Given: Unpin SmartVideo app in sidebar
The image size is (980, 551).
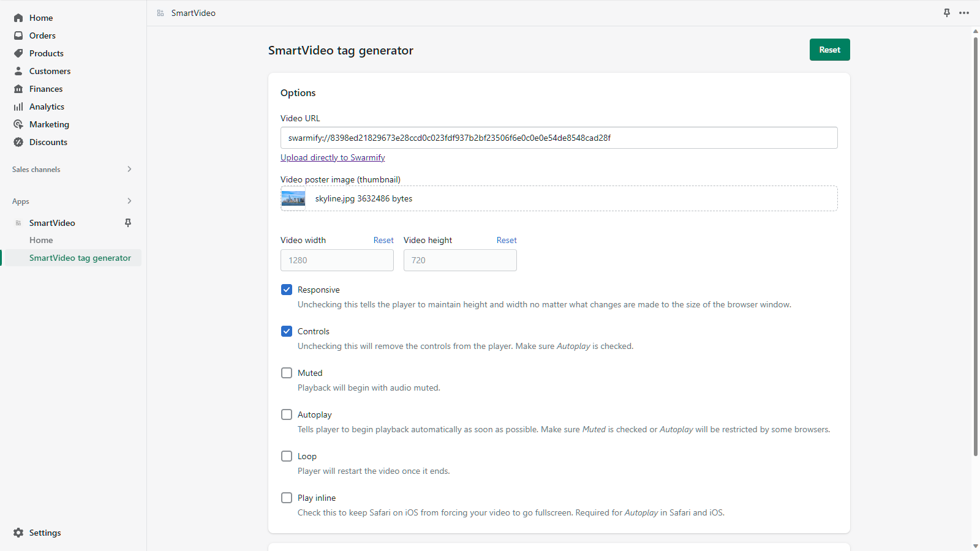Looking at the screenshot, I should [x=128, y=223].
